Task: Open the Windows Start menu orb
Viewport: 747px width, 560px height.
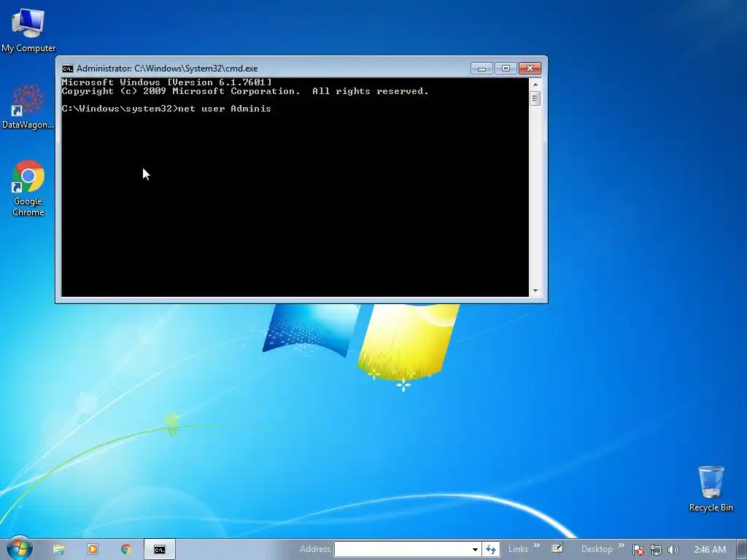Action: click(20, 548)
